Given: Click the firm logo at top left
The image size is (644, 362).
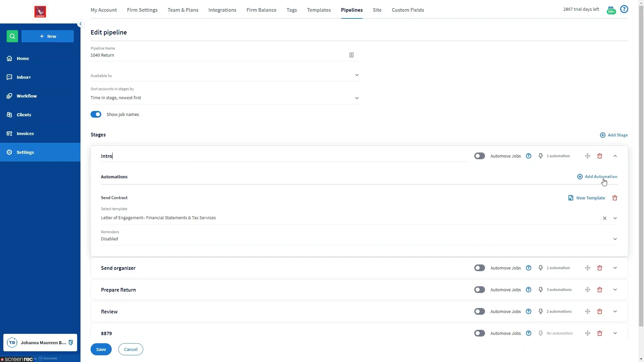Looking at the screenshot, I should (x=40, y=12).
